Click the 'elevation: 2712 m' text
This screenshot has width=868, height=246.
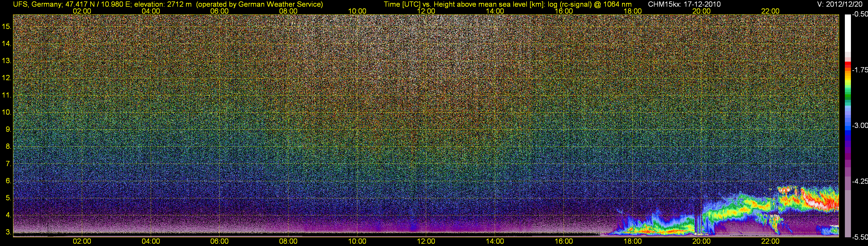(163, 4)
